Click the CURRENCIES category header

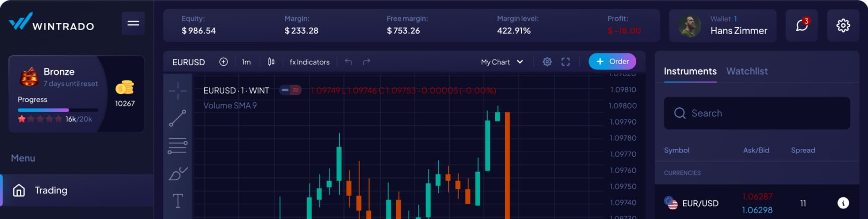tap(682, 173)
